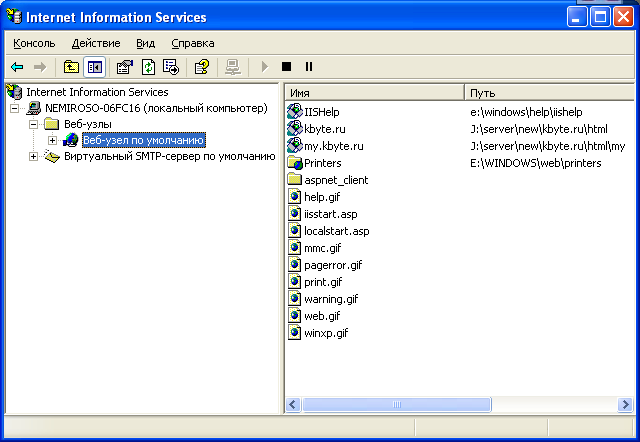The height and width of the screenshot is (442, 640).
Task: Select Internet Information Services root node
Action: [x=97, y=92]
